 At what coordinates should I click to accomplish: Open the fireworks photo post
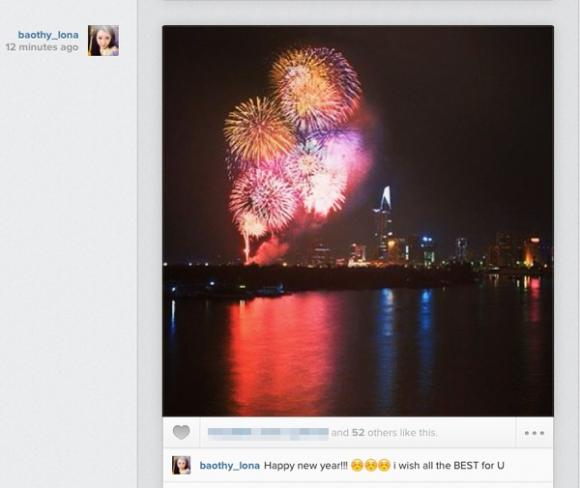(358, 221)
